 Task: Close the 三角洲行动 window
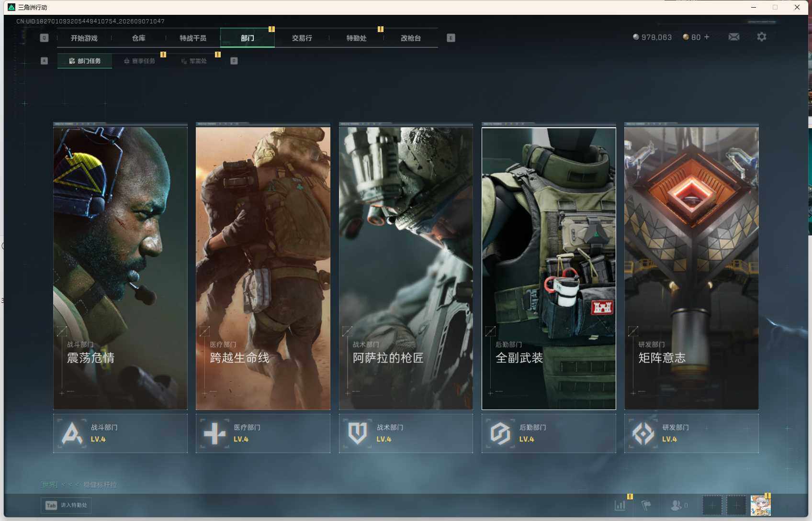797,7
